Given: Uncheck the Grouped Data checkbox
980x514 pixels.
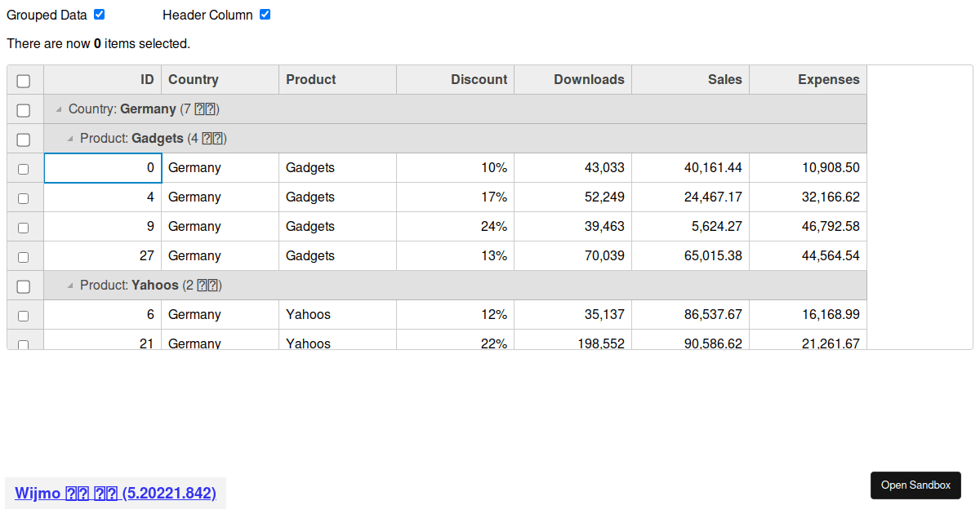Looking at the screenshot, I should pyautogui.click(x=100, y=15).
